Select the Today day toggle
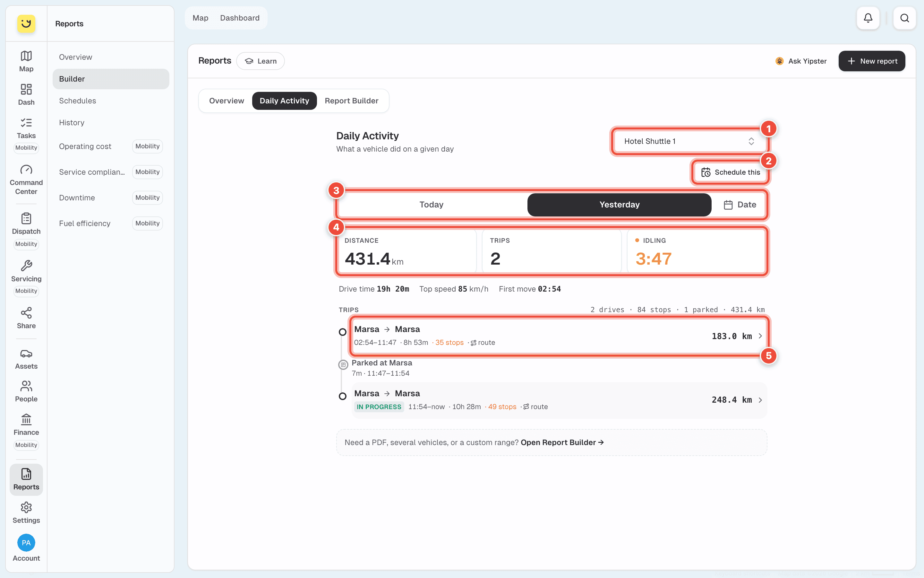 432,205
